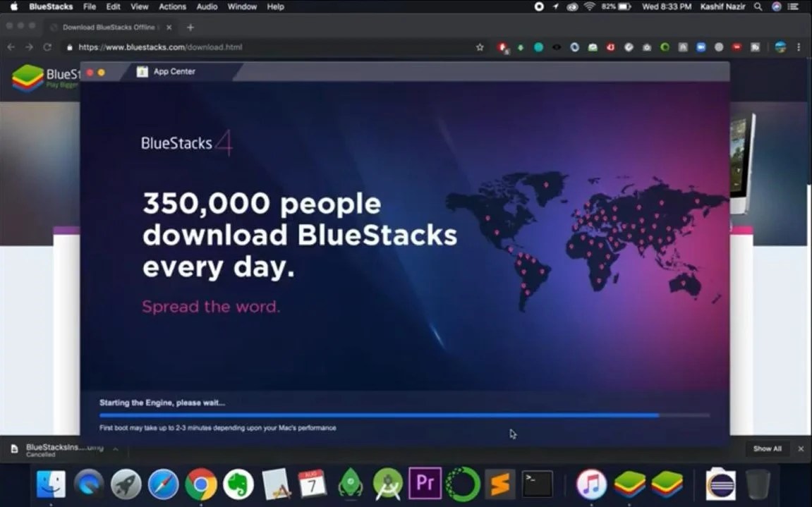
Task: Click Show All downloads
Action: click(x=767, y=448)
